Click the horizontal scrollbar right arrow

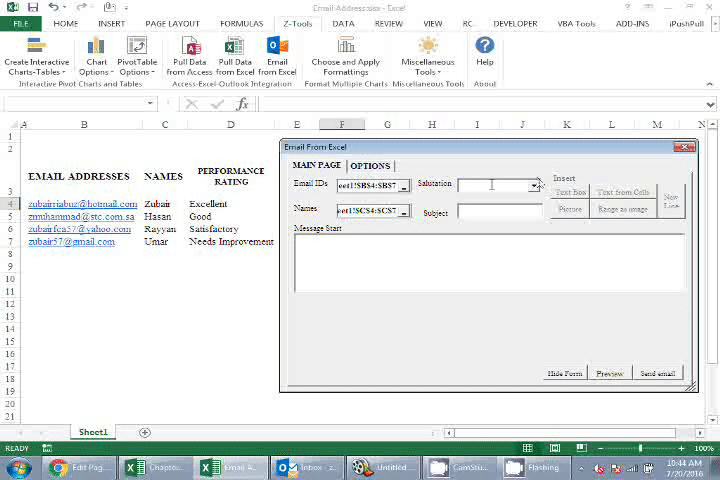click(699, 433)
